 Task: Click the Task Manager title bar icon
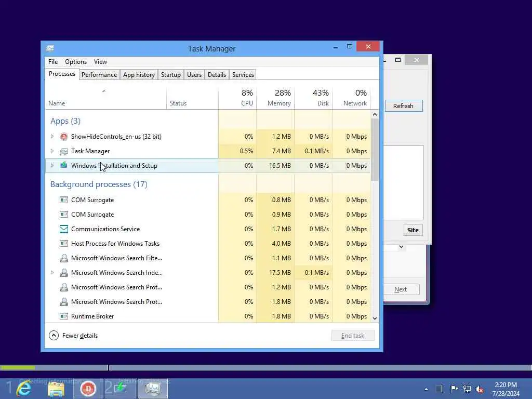click(50, 48)
